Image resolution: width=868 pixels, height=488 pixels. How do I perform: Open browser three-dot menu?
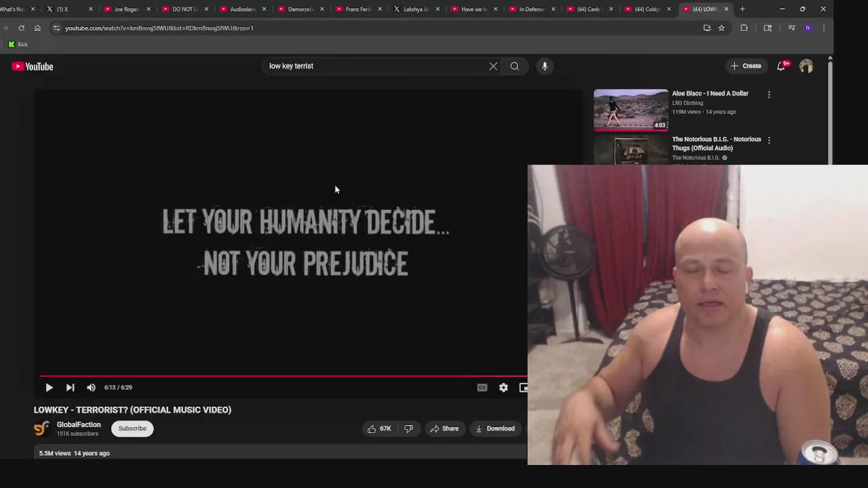click(x=823, y=28)
